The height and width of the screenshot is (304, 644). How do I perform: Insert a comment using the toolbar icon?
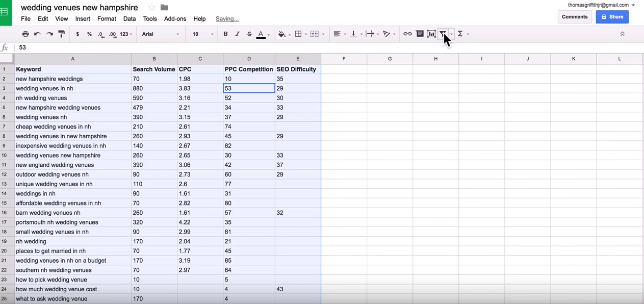(x=420, y=34)
